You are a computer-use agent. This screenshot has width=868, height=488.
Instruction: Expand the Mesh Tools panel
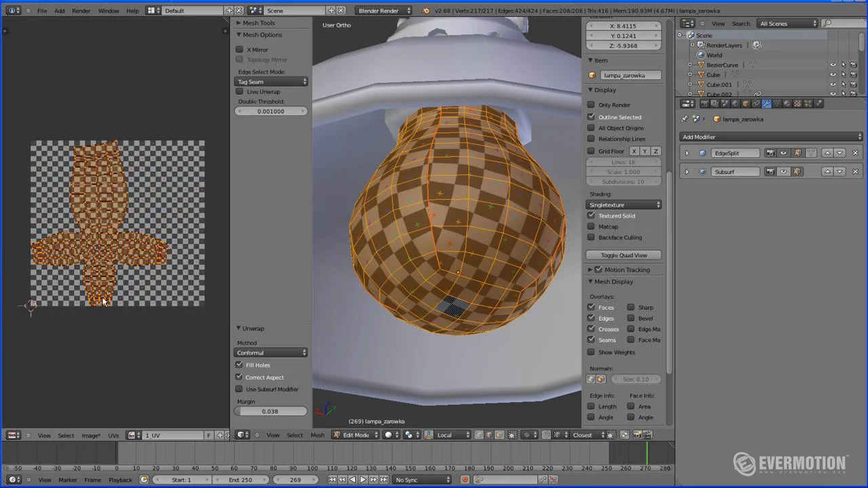tap(258, 23)
